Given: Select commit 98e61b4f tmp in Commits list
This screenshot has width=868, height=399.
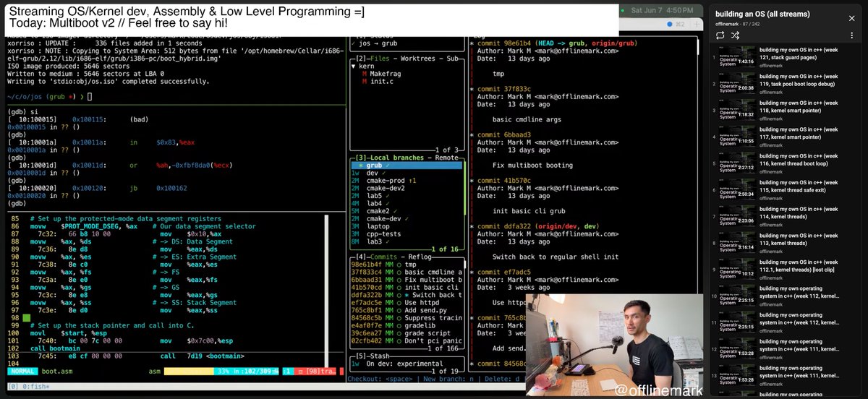Looking at the screenshot, I should click(x=406, y=265).
